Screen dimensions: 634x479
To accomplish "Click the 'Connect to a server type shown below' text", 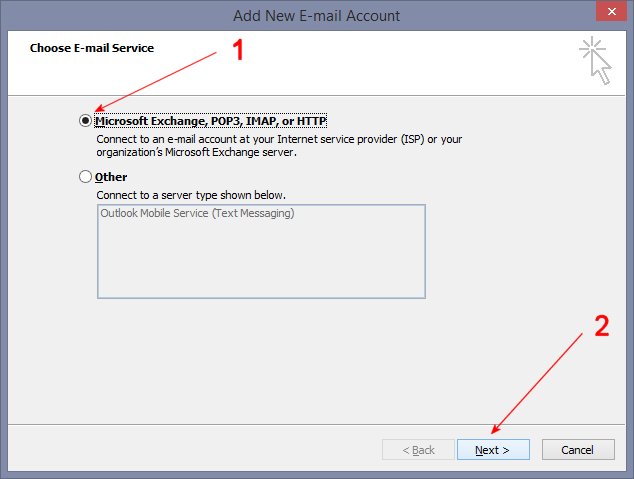I will [x=191, y=195].
